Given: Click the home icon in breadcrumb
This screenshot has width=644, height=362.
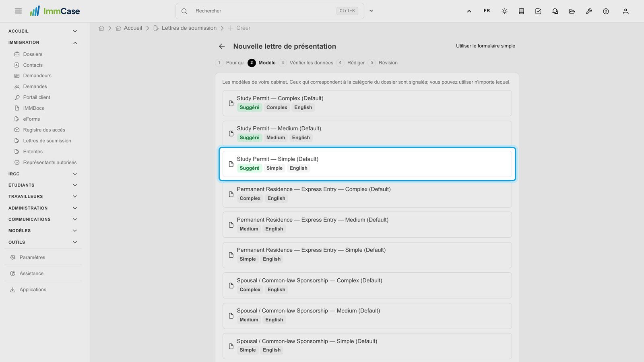Looking at the screenshot, I should pyautogui.click(x=101, y=28).
